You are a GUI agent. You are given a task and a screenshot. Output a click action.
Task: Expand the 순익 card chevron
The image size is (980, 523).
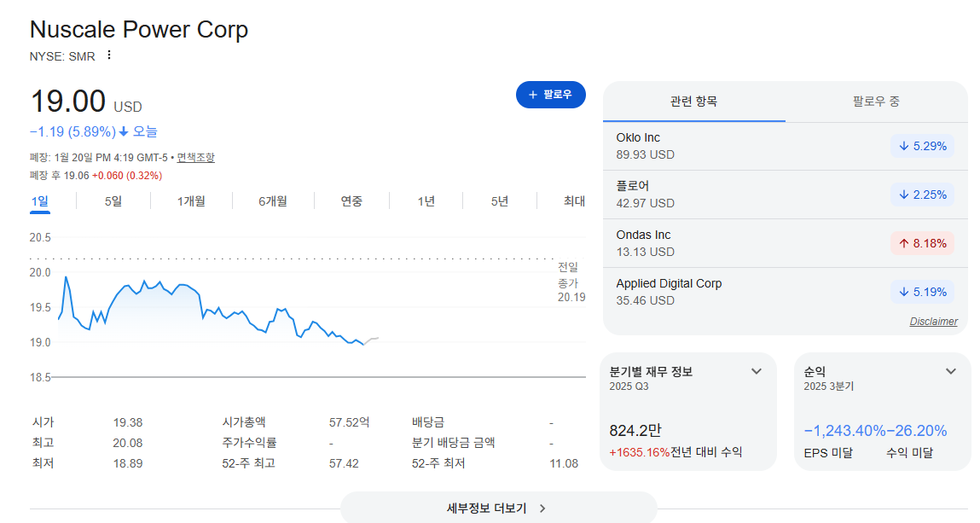tap(951, 371)
